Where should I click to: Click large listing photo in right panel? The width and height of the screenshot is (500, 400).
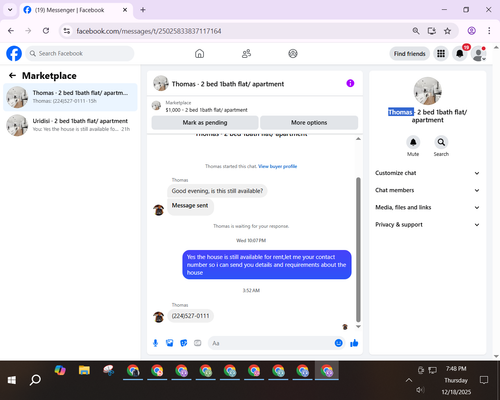pos(427,91)
